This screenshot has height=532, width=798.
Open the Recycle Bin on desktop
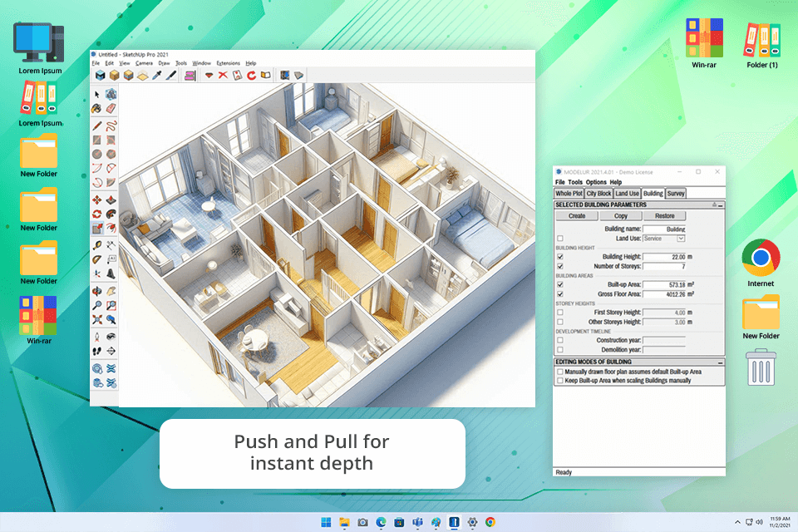[761, 367]
